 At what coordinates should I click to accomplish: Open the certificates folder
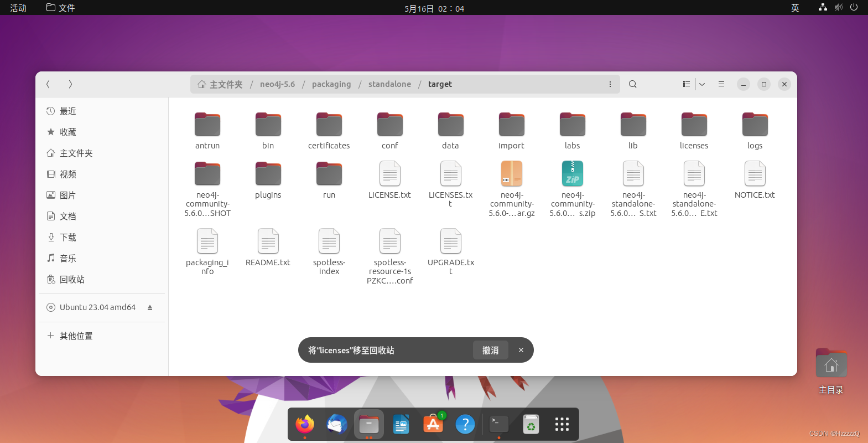[329, 131]
